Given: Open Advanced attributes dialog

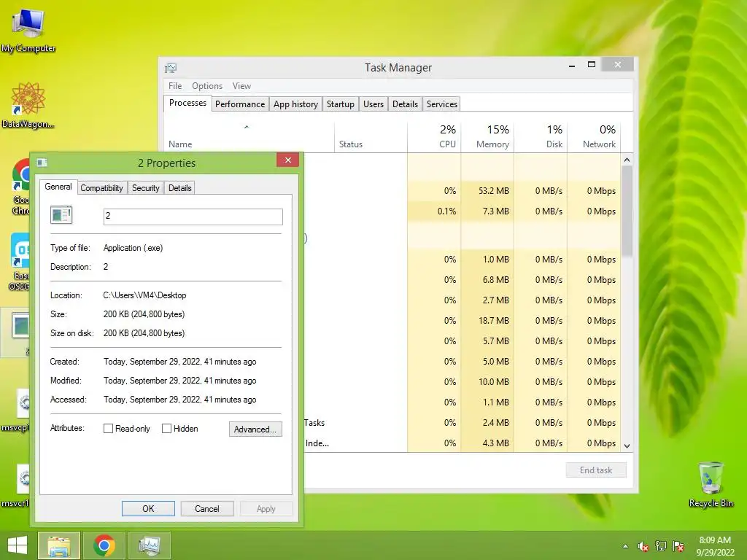Looking at the screenshot, I should (x=255, y=429).
